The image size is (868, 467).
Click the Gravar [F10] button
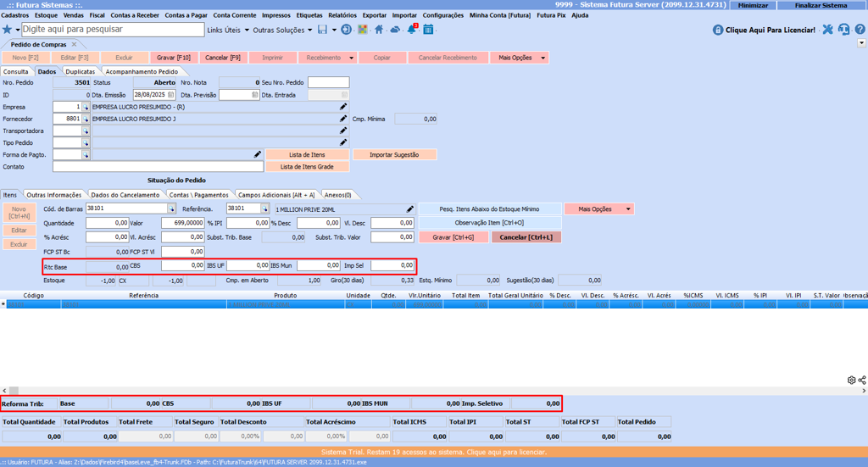pos(174,58)
